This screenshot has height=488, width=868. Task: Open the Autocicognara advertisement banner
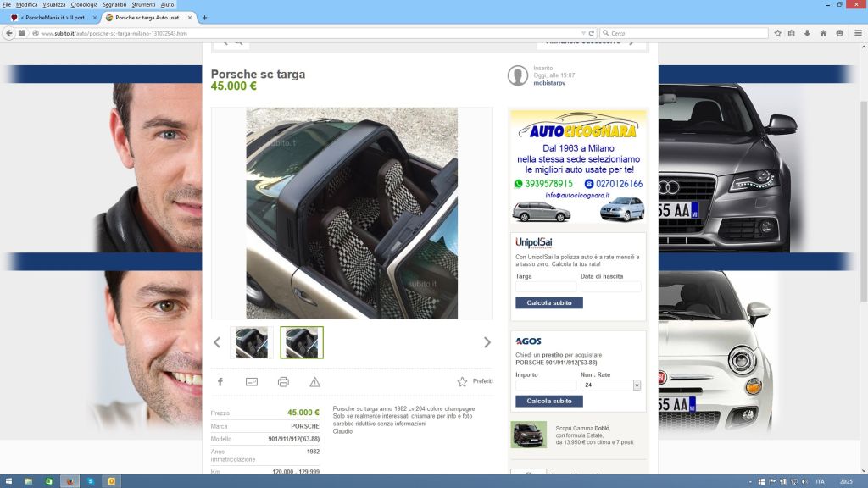tap(578, 167)
